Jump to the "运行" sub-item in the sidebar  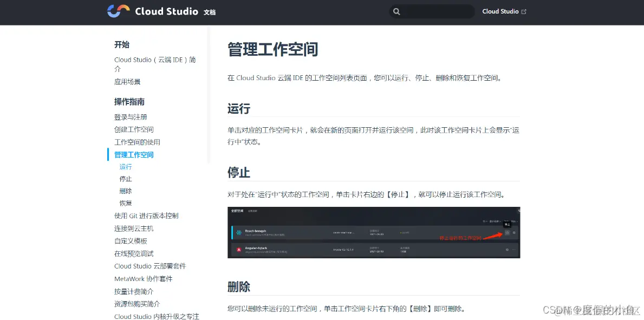[x=126, y=167]
